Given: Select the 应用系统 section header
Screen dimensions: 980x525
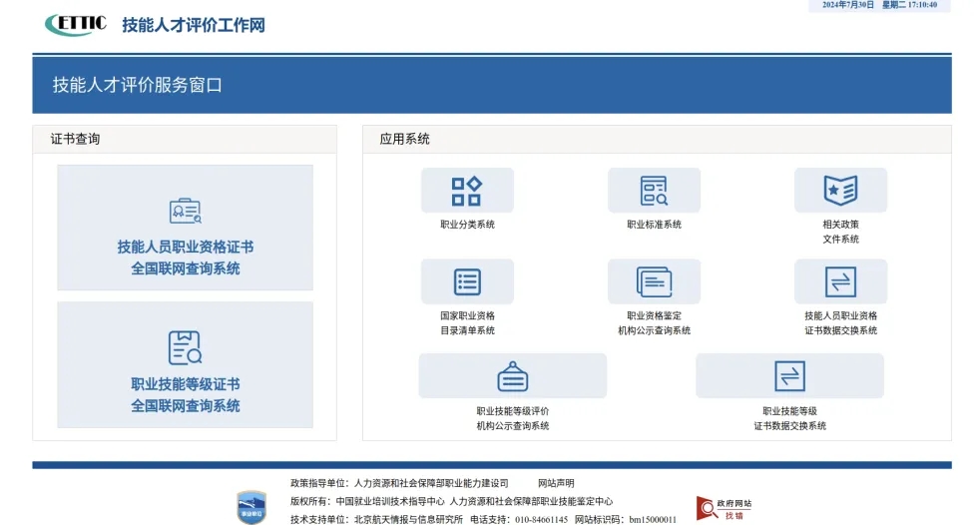Looking at the screenshot, I should click(x=404, y=139).
